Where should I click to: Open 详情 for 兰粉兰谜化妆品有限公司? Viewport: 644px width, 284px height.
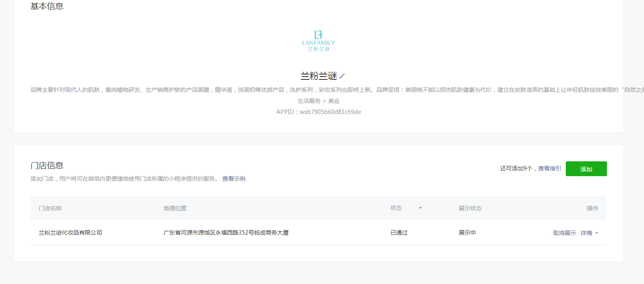586,233
